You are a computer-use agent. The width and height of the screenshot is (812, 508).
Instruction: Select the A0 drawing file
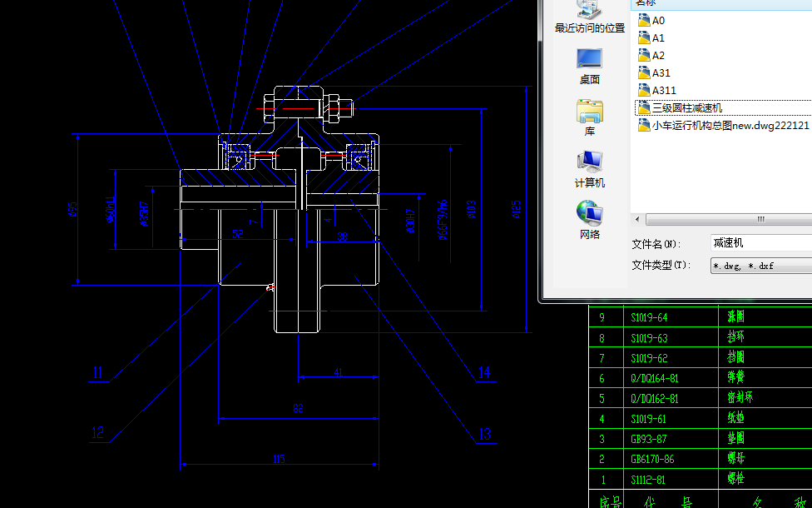click(657, 20)
